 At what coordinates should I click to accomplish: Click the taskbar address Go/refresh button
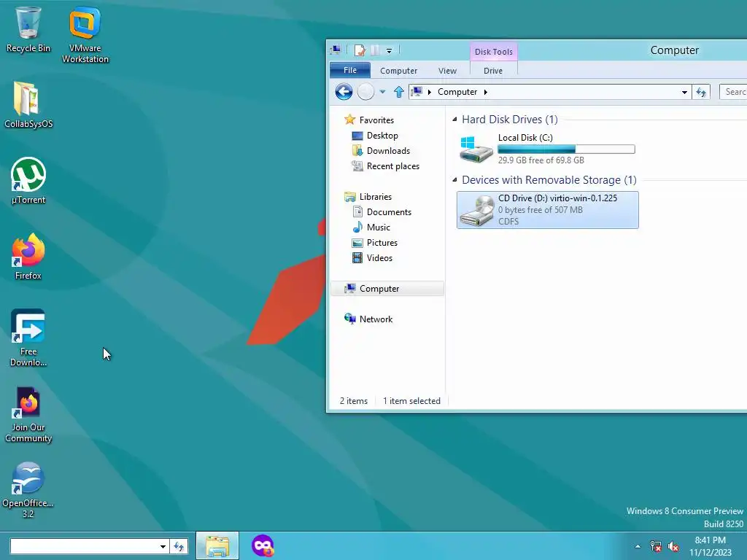point(179,546)
